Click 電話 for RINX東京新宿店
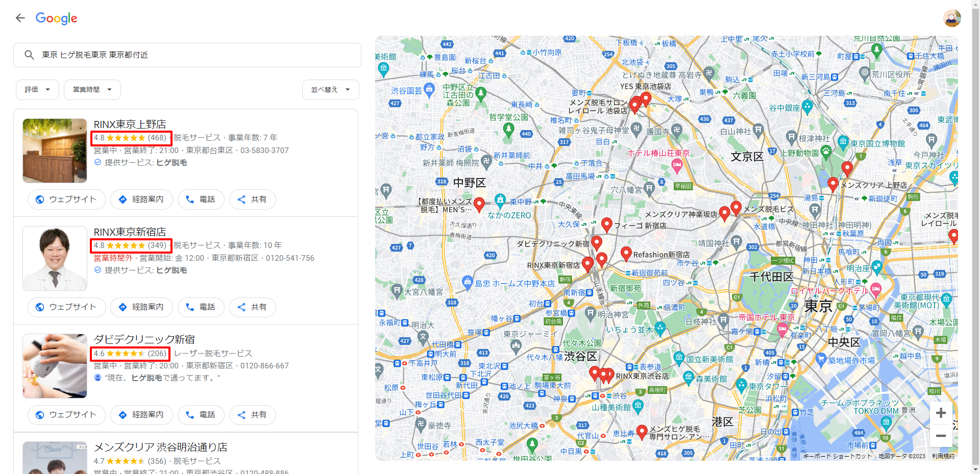 pyautogui.click(x=201, y=307)
